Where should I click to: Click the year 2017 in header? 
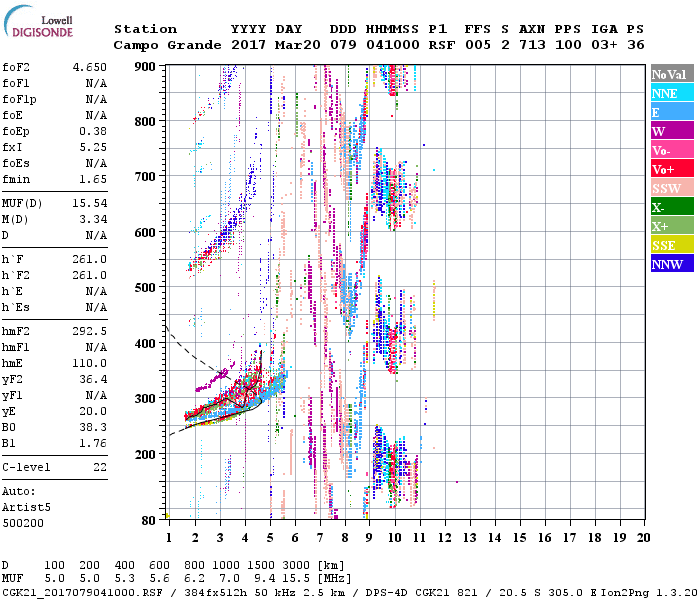pyautogui.click(x=248, y=45)
